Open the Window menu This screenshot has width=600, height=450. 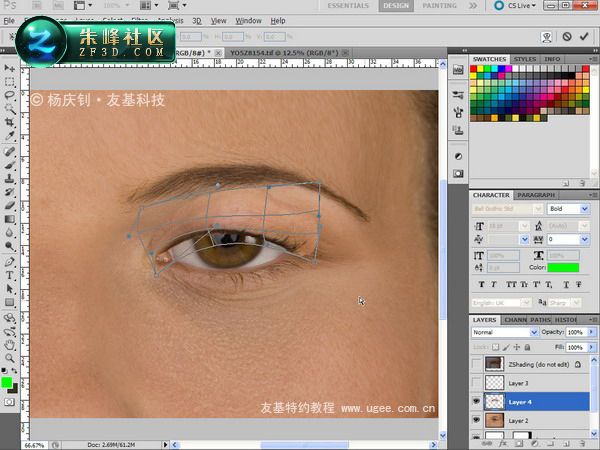point(248,21)
